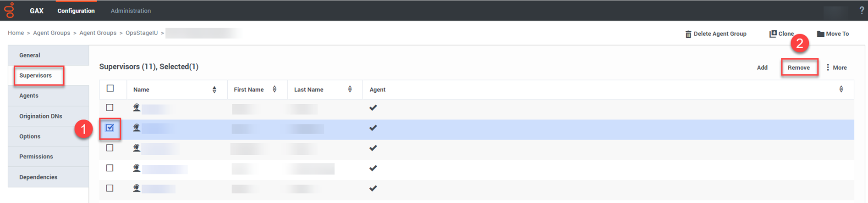Go to OpsStageIU breadcrumb link
868x203 pixels.
(142, 33)
